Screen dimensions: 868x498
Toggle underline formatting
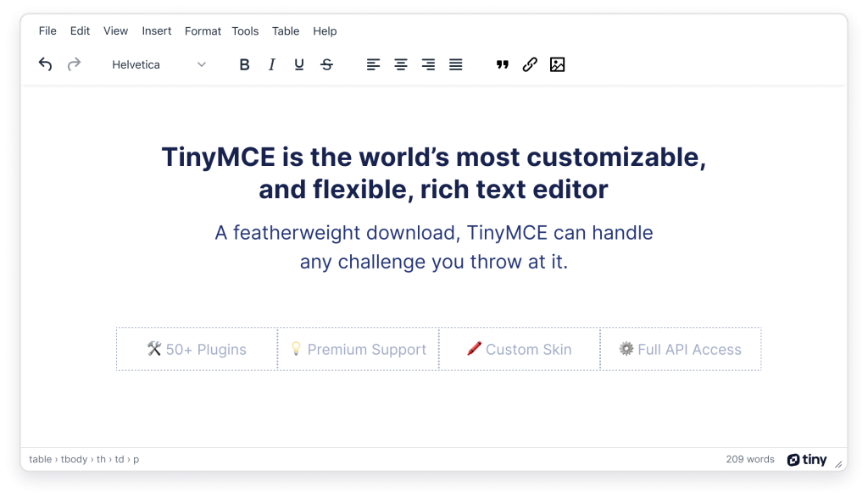click(299, 64)
